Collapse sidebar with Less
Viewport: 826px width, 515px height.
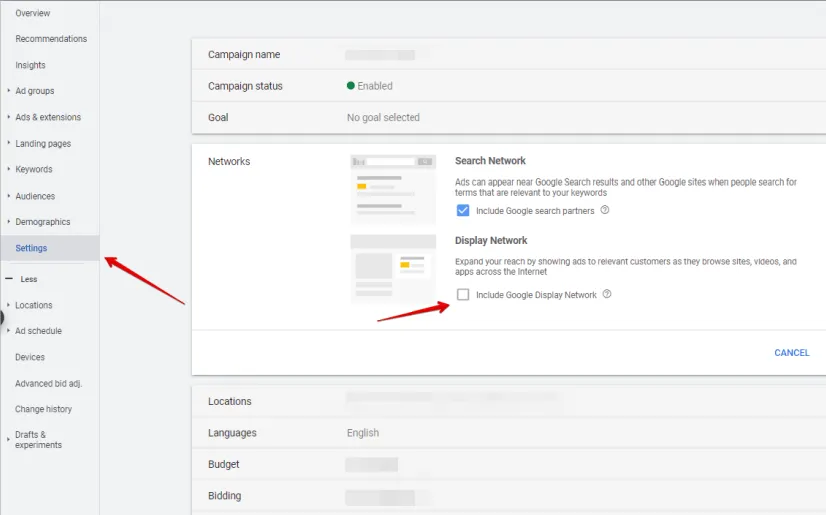coord(21,279)
